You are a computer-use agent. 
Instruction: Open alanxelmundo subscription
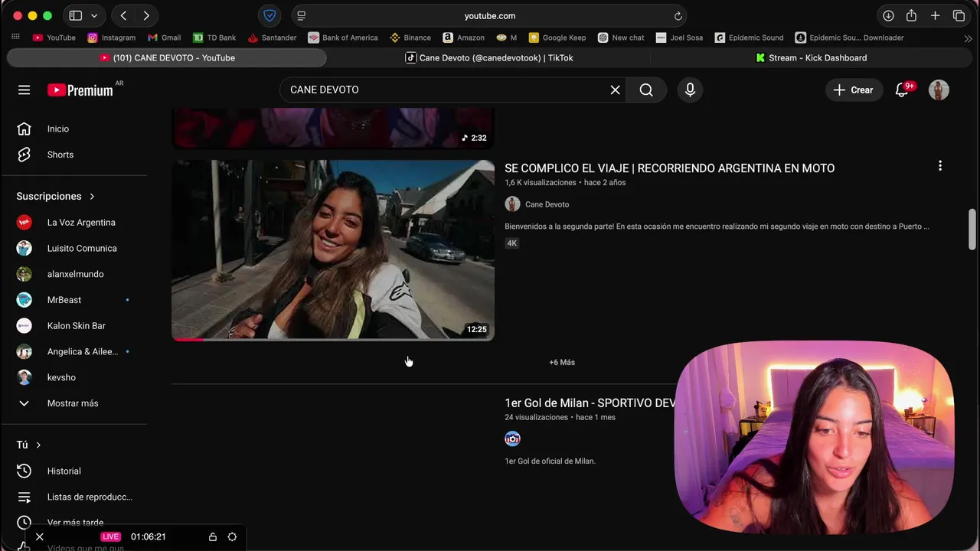tap(74, 274)
